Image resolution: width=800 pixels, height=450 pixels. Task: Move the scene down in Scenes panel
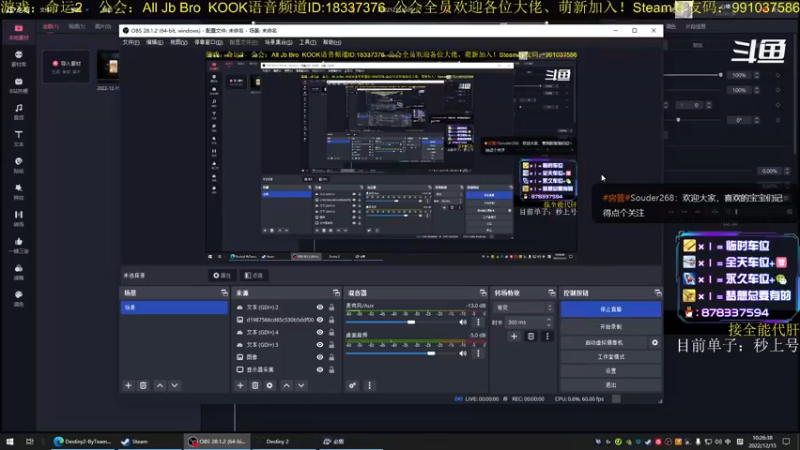(174, 385)
